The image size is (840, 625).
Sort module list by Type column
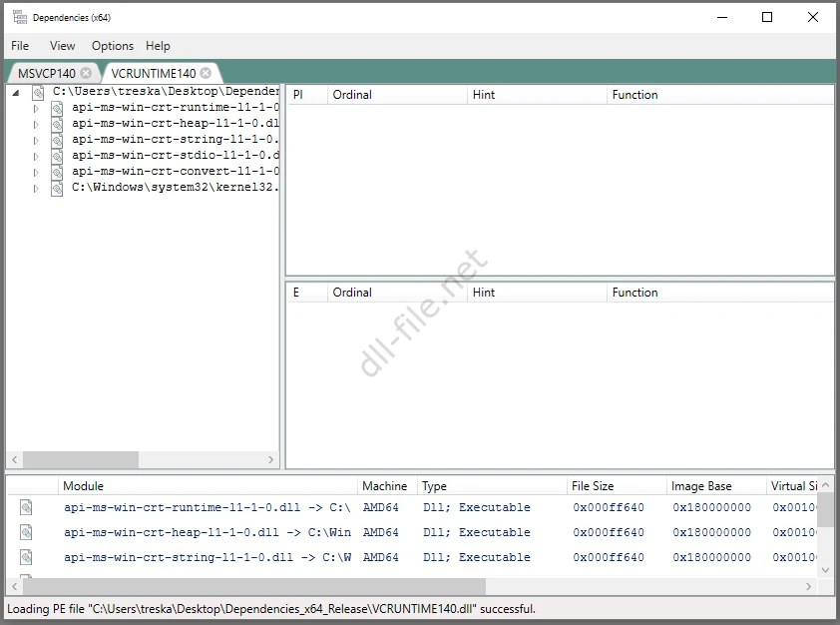(x=491, y=486)
